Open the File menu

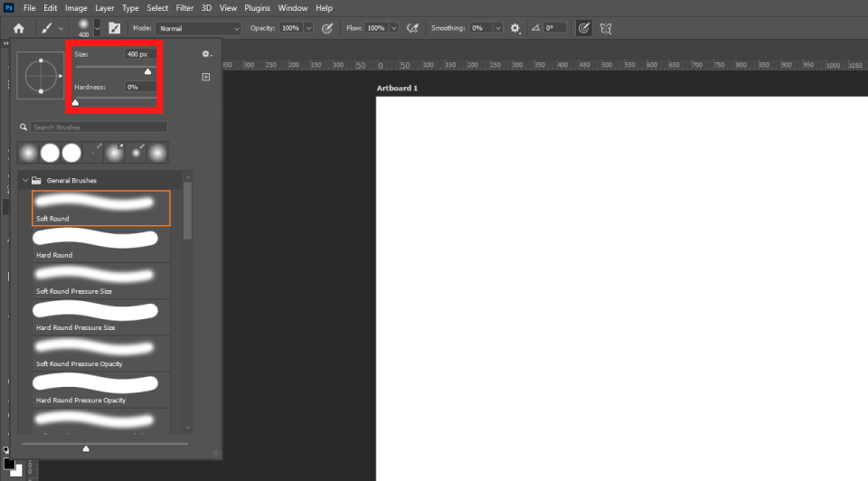click(x=29, y=8)
